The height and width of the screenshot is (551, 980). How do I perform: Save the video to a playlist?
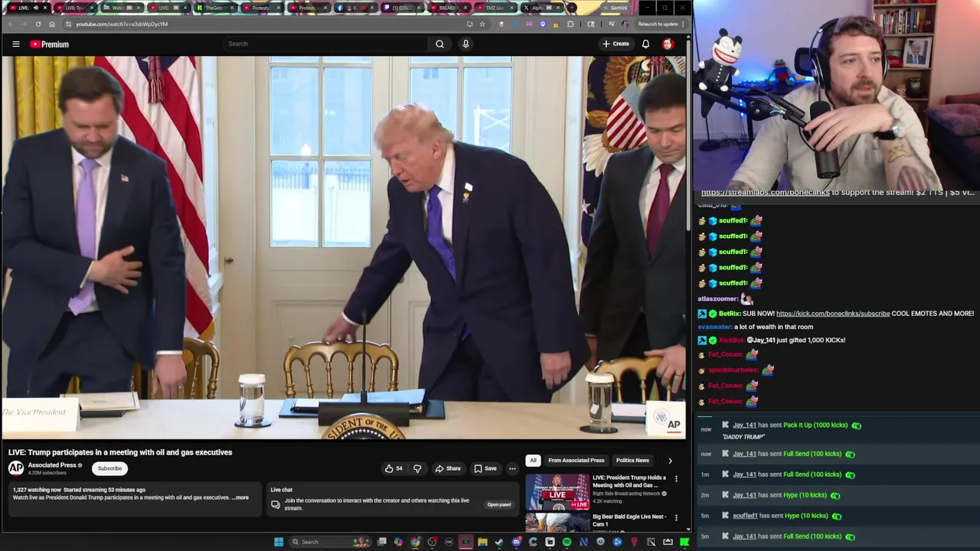tap(485, 468)
